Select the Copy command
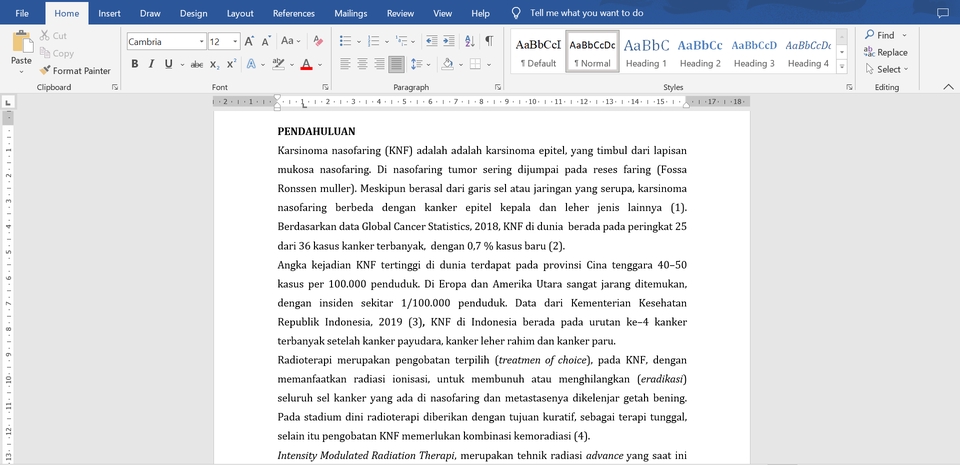 click(56, 53)
